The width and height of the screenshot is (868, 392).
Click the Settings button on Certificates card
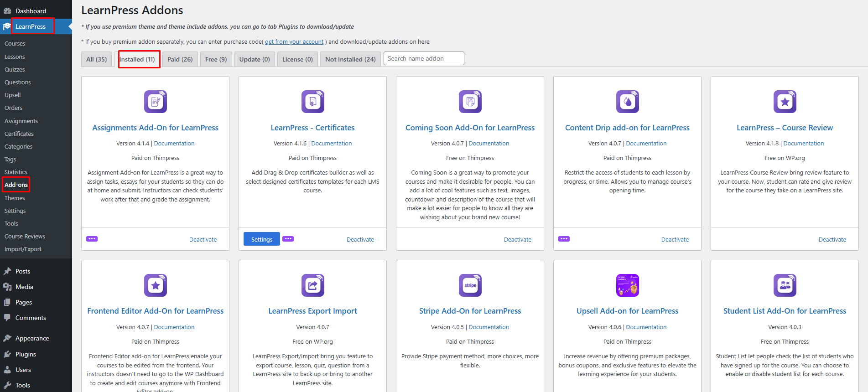pos(262,239)
